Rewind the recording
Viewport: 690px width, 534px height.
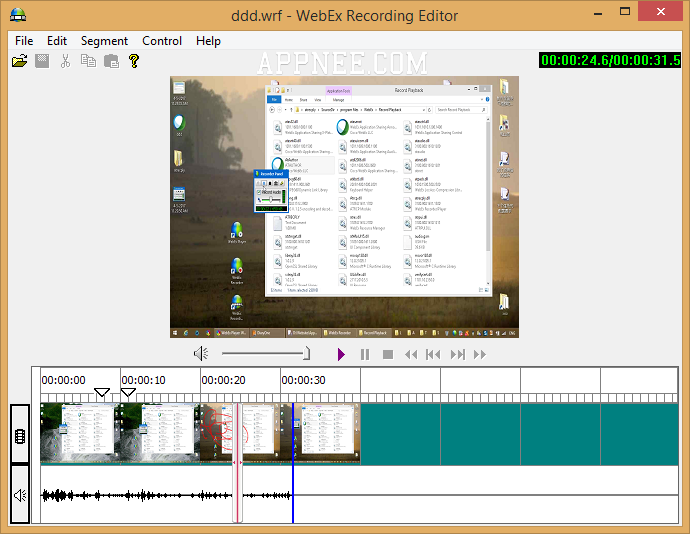pos(411,354)
